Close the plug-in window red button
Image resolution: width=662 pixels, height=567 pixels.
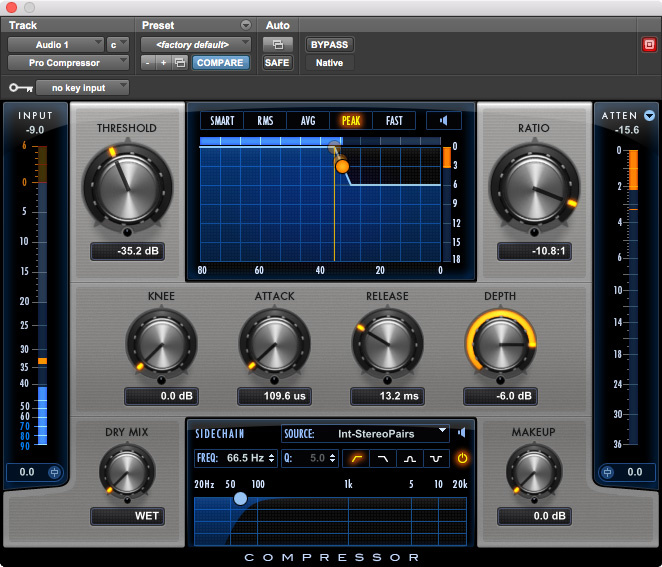(x=11, y=7)
